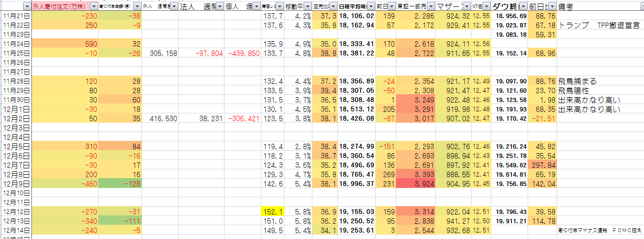Expand the ダウ終値 column filter dropdown
Screen dimensions: 644x239
click(x=523, y=7)
